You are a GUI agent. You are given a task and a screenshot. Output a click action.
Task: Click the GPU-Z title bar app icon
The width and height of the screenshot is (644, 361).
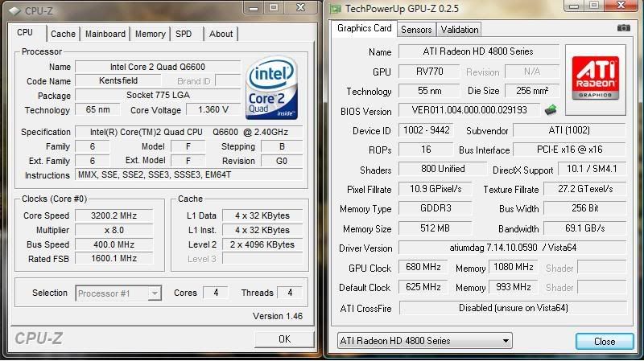tap(333, 8)
